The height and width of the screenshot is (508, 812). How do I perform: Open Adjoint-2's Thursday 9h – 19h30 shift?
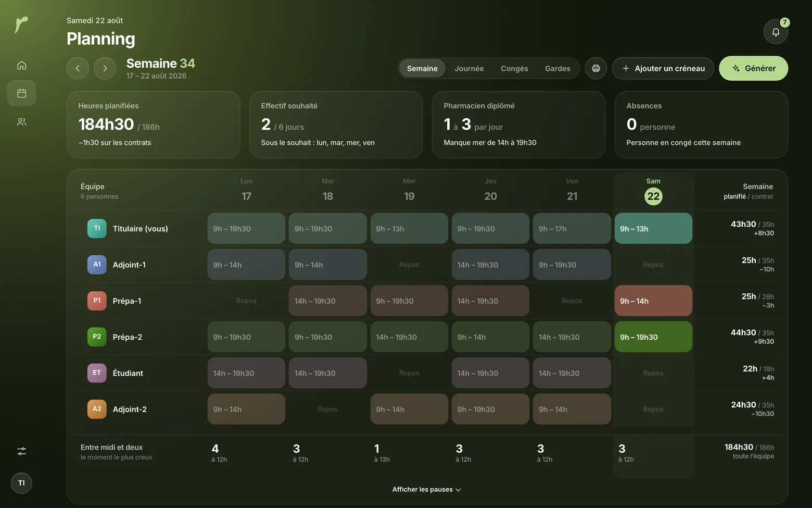pos(490,409)
